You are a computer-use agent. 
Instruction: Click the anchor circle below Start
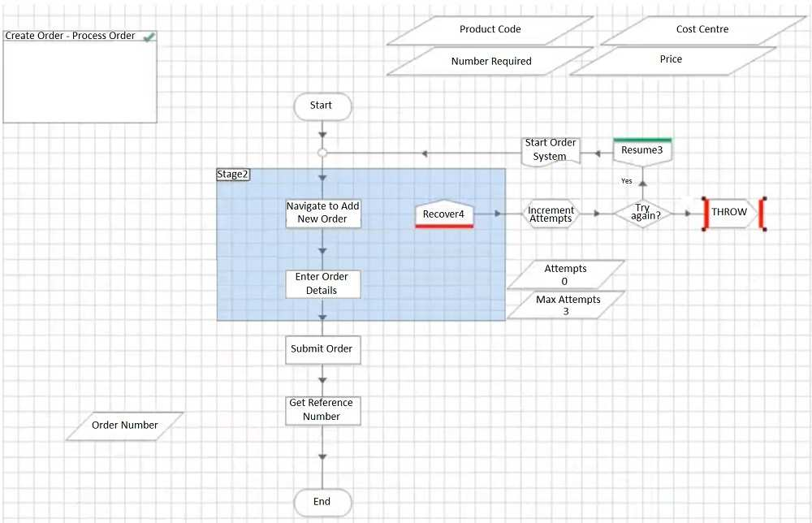point(322,153)
